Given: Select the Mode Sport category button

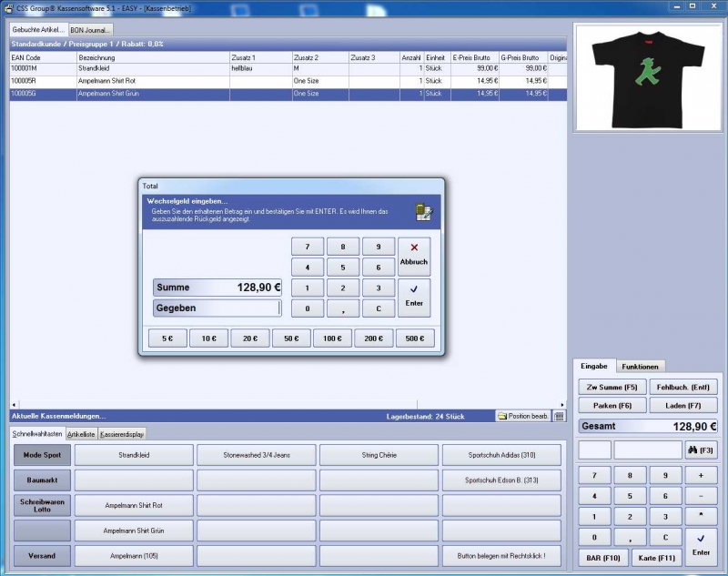Looking at the screenshot, I should (x=42, y=455).
